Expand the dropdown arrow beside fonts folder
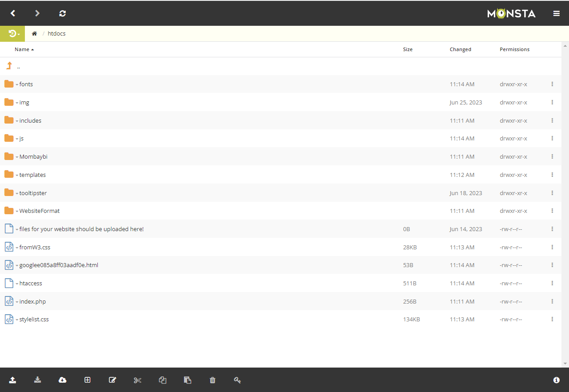Viewport: 569px width, 392px height. coord(17,84)
